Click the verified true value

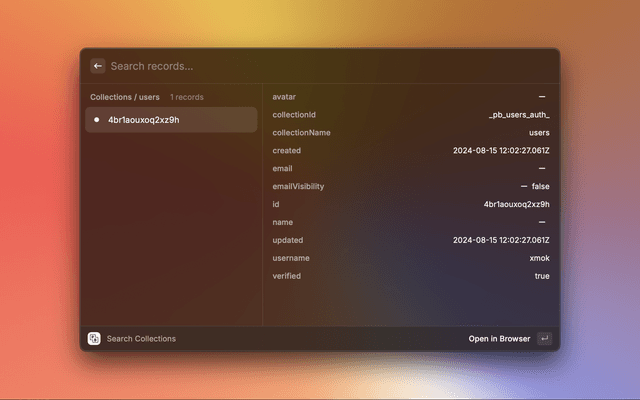[541, 276]
